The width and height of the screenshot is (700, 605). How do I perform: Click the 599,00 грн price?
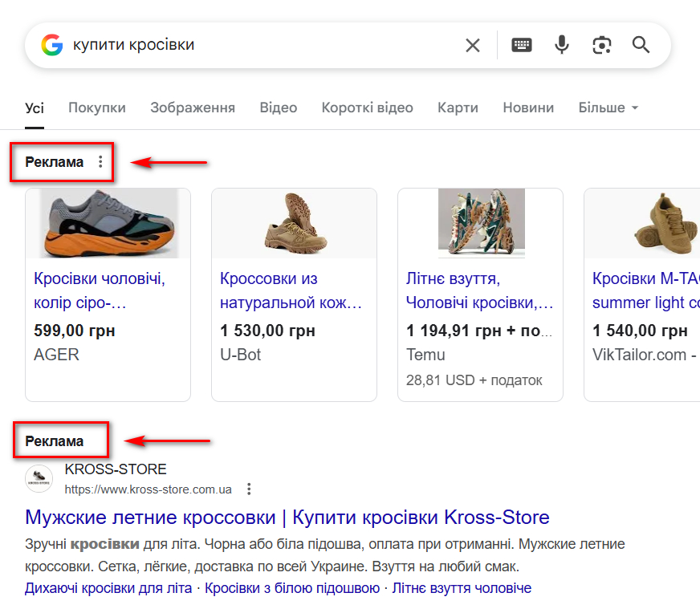(x=75, y=331)
